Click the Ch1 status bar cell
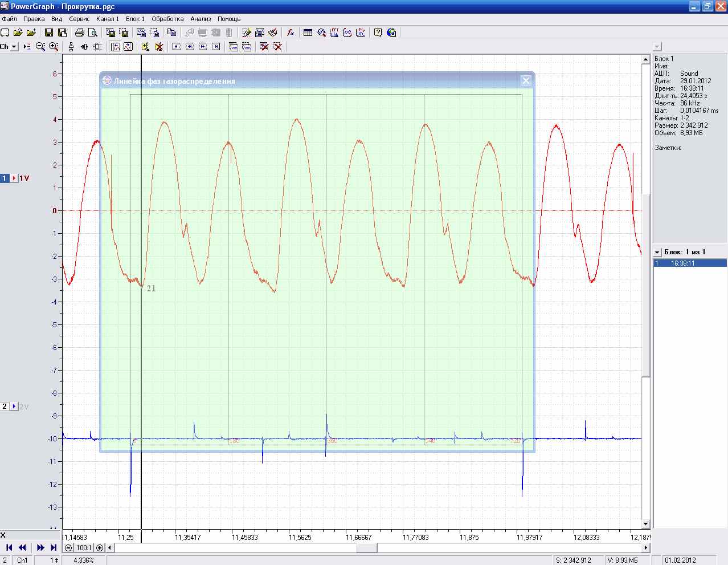 click(22, 560)
